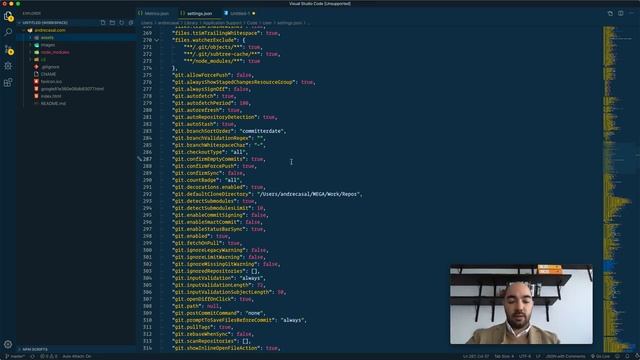Click New File icon in Explorer header
The height and width of the screenshot is (360, 640).
(x=103, y=23)
